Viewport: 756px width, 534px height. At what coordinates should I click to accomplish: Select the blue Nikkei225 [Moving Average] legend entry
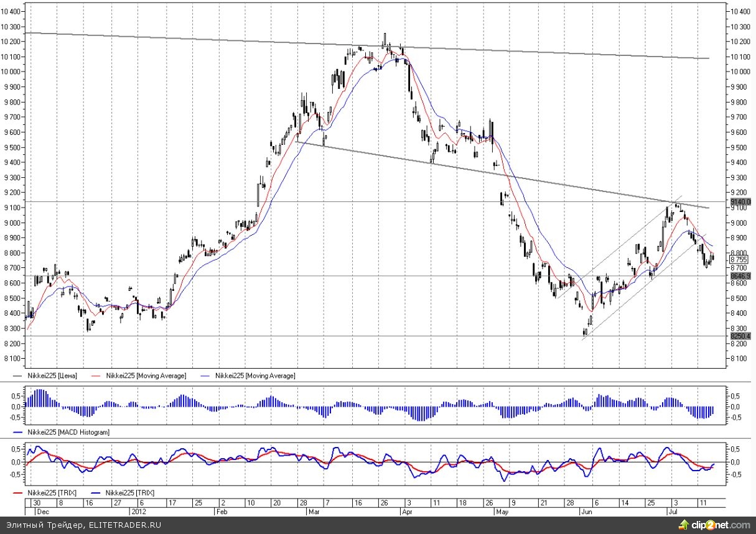(255, 375)
